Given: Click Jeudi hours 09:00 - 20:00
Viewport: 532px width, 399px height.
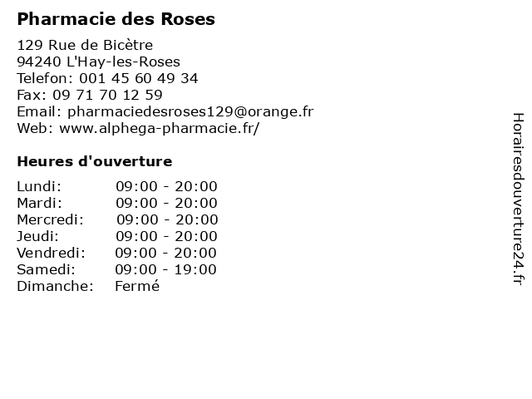Looking at the screenshot, I should [166, 236].
